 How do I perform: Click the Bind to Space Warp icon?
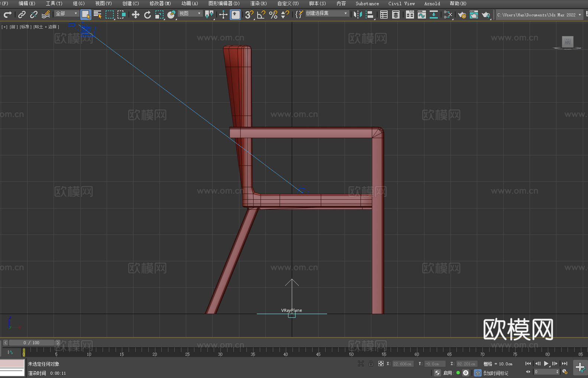click(x=46, y=14)
